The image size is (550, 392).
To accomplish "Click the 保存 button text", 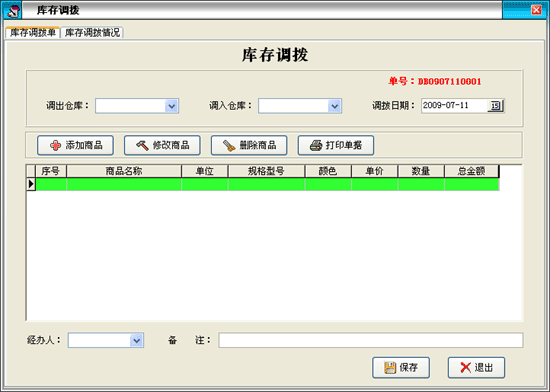I will point(409,367).
